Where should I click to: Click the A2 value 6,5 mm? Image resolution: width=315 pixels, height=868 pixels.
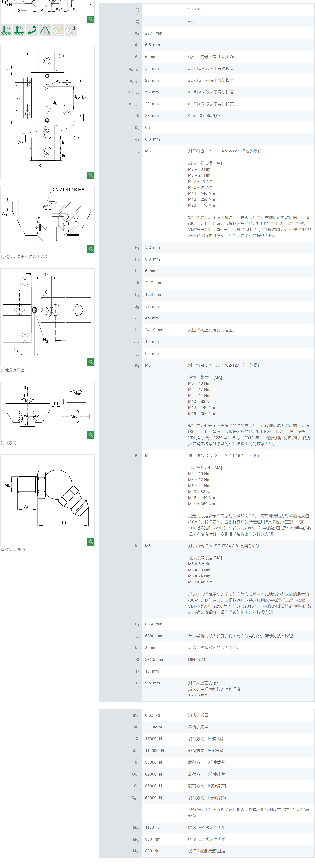(x=152, y=45)
